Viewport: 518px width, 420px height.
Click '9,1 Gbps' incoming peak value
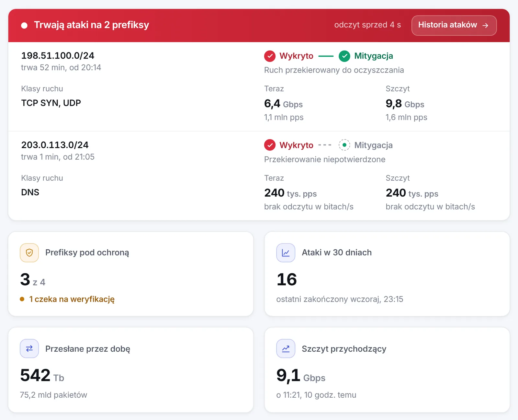(x=301, y=376)
